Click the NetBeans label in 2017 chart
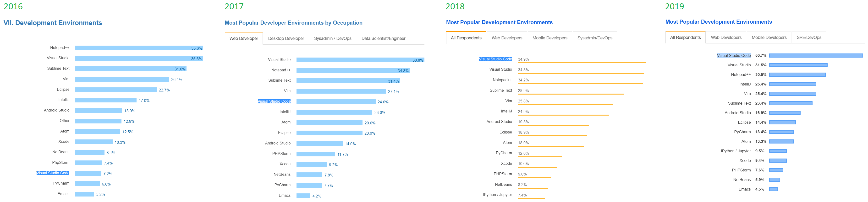868x202 pixels. 282,174
